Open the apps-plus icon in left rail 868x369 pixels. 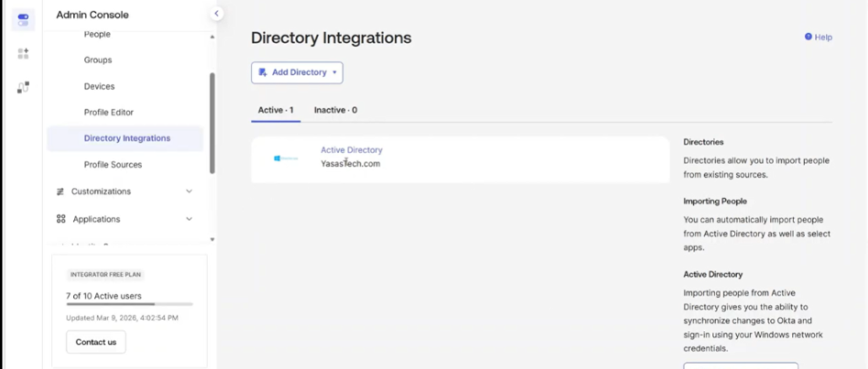[x=23, y=54]
